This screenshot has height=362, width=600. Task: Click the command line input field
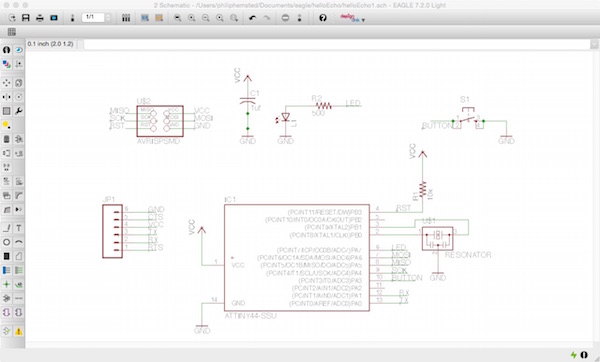(x=337, y=45)
